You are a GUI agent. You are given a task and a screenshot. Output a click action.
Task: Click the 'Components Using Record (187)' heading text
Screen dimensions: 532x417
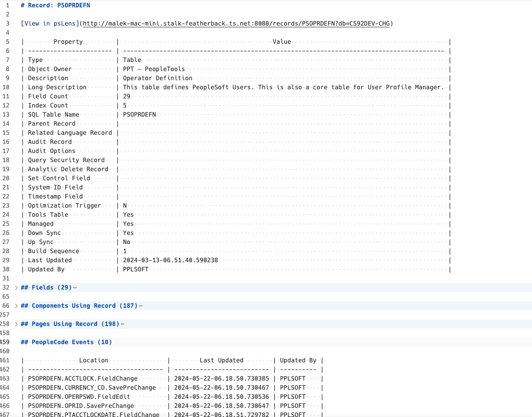(84, 306)
